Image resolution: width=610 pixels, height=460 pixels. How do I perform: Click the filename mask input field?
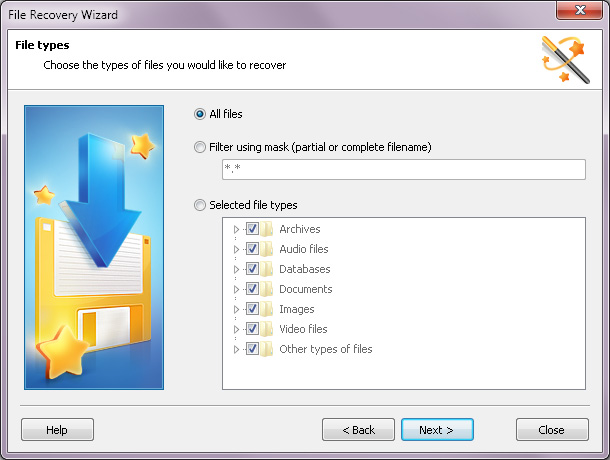(403, 169)
